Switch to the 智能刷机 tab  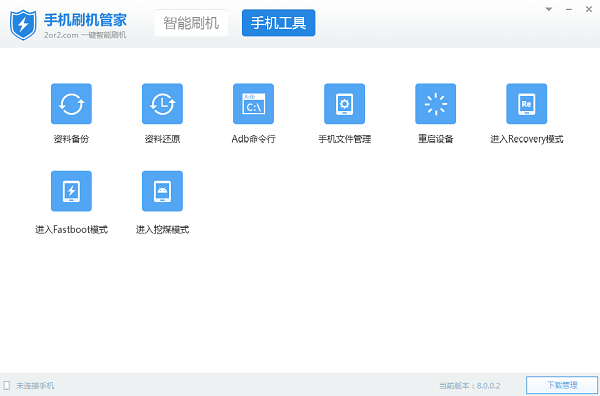coord(191,23)
